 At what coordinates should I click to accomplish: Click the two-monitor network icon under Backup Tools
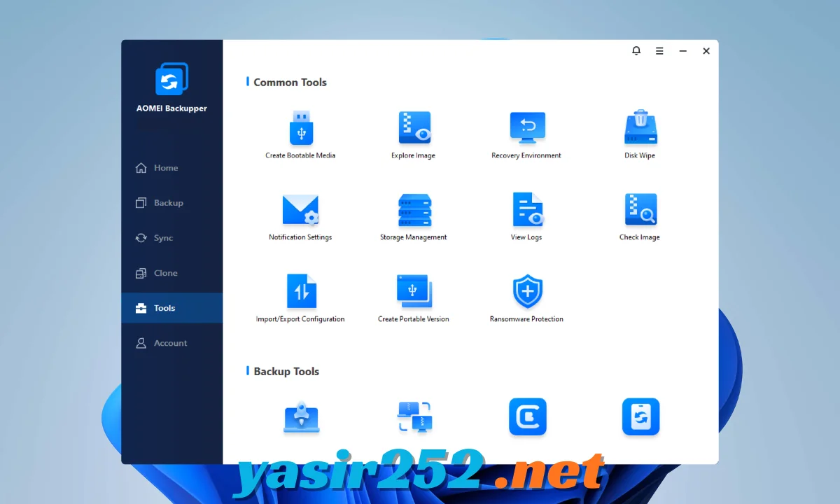coord(414,417)
